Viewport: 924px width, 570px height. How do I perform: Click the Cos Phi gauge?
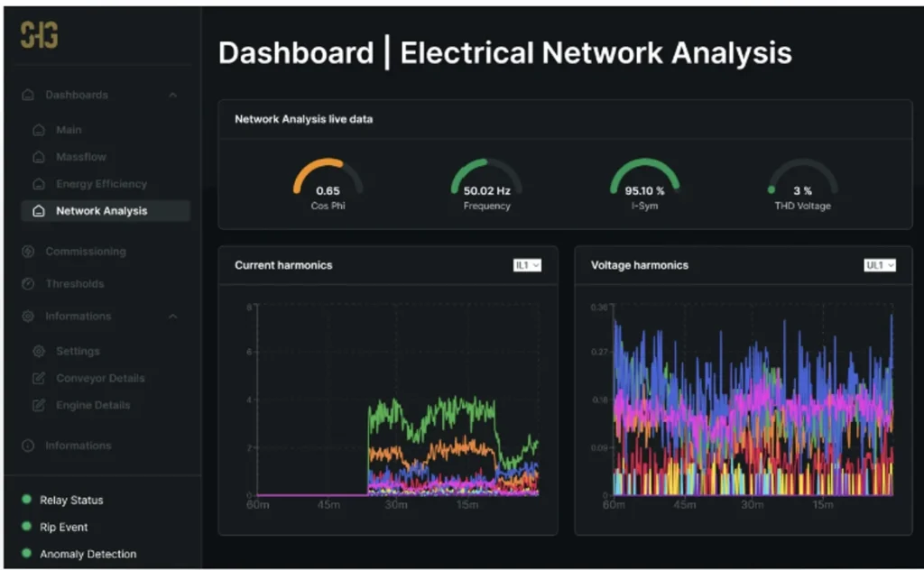(328, 183)
